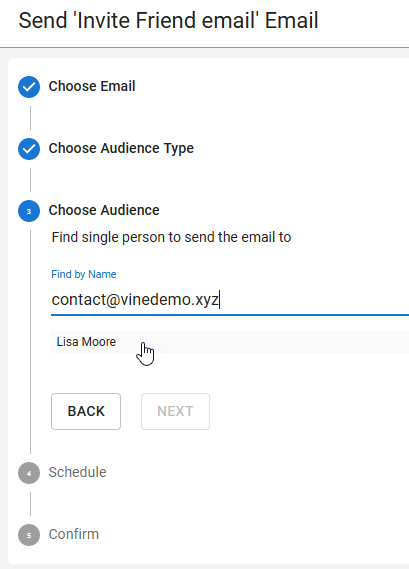Viewport: 409px width, 569px height.
Task: Click the Choose Email completed checkmark icon
Action: point(29,87)
